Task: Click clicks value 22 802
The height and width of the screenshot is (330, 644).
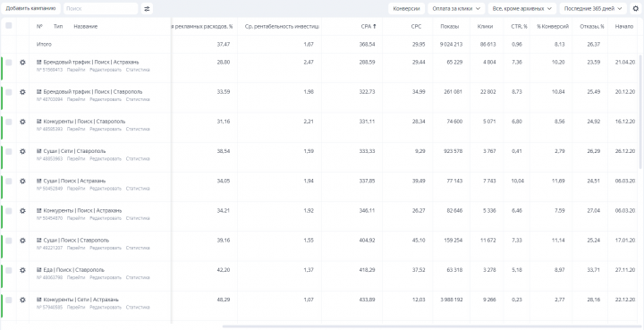Action: pyautogui.click(x=488, y=92)
